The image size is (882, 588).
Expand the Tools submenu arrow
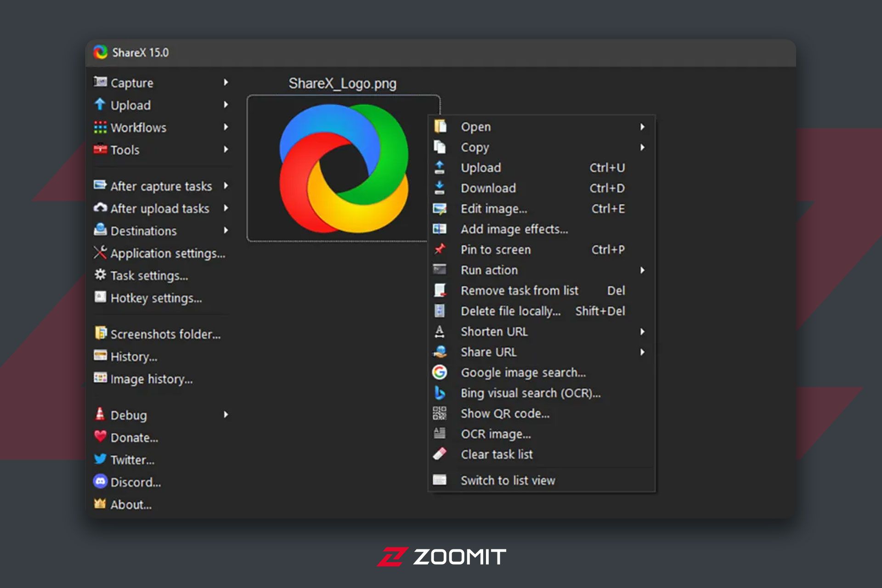point(226,149)
